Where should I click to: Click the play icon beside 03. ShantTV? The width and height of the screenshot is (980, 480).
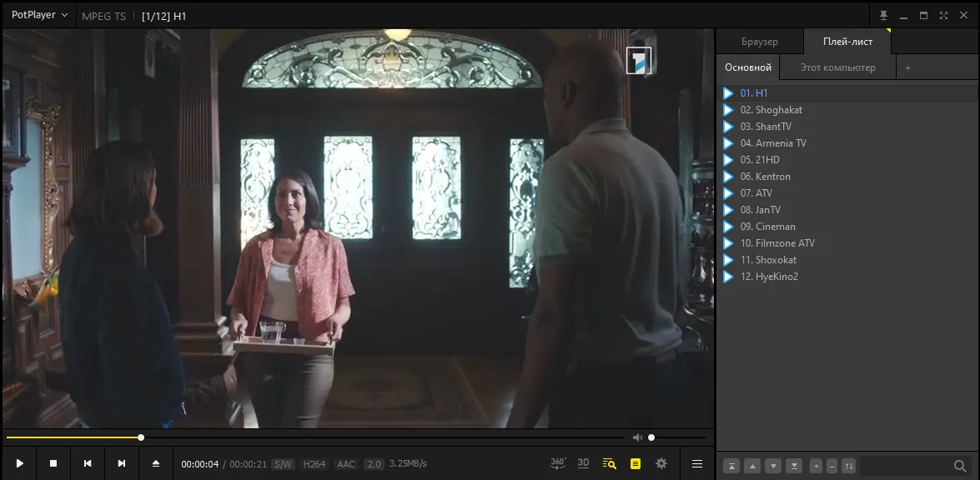coord(728,127)
